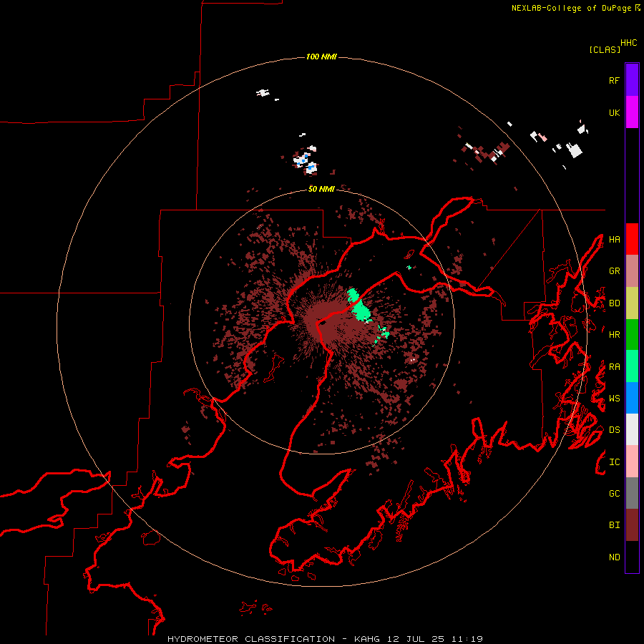Screen dimensions: 644x644
Task: Click the BI legend label
Action: point(614,525)
